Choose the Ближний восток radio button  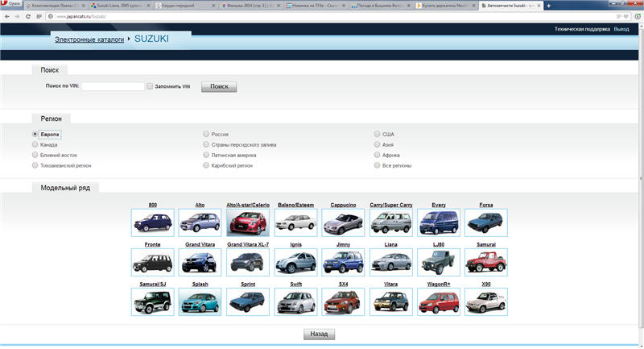[x=35, y=155]
